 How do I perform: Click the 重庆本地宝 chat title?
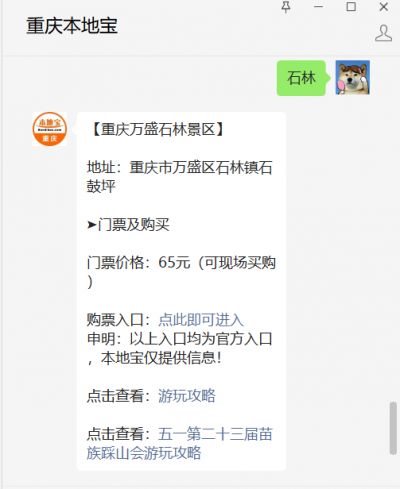72,26
